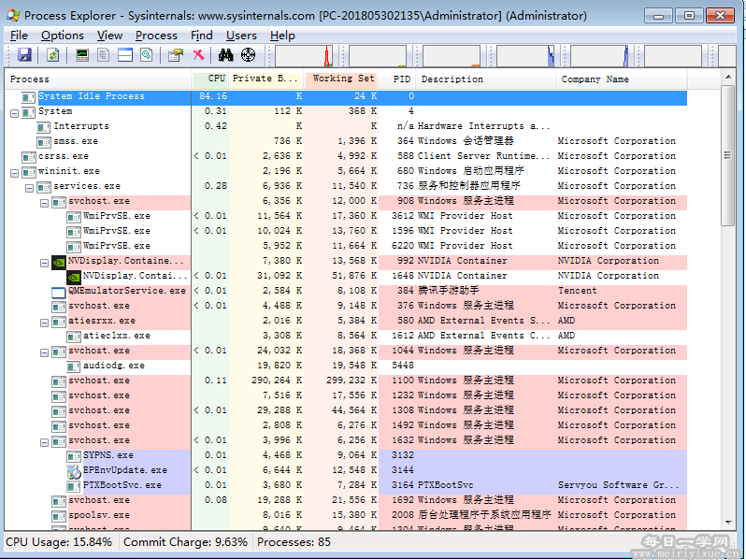Click the System Idle Process icon
Viewport: 746px width, 560px height.
(29, 96)
